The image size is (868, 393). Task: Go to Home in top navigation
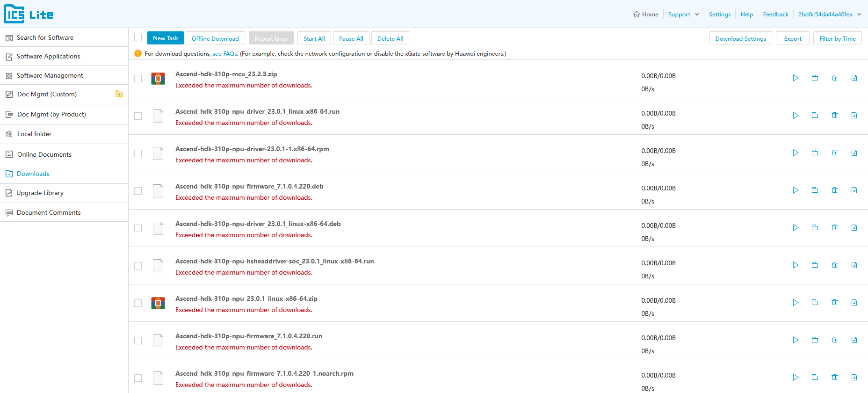pyautogui.click(x=646, y=15)
